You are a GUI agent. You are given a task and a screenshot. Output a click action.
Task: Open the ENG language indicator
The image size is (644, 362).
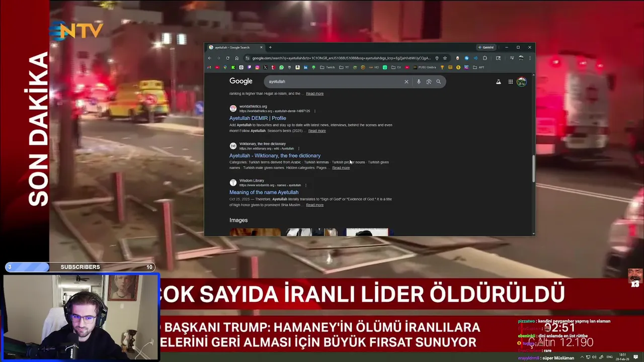tap(610, 357)
